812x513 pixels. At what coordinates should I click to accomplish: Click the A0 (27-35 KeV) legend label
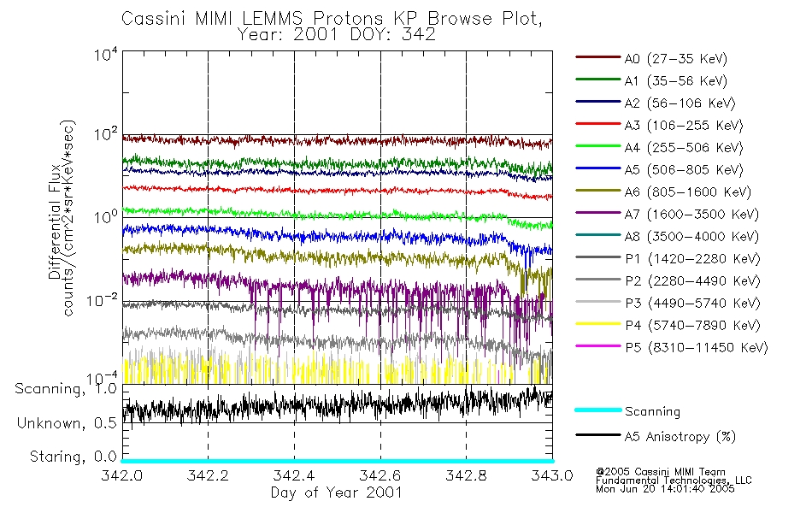click(x=675, y=59)
